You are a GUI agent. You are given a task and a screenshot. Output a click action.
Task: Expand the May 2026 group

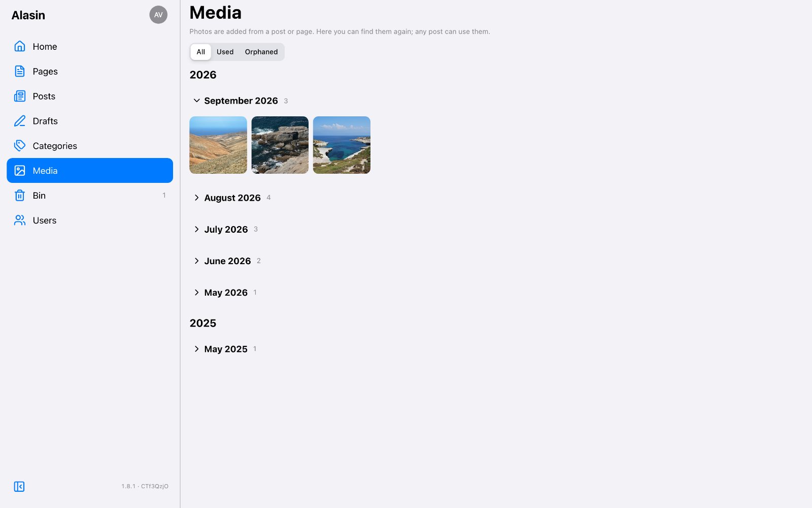[x=196, y=293]
